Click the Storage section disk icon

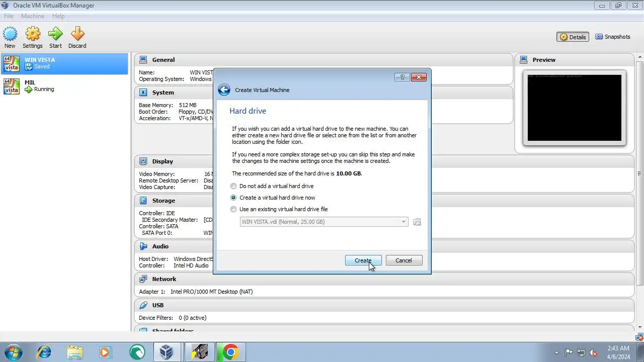143,201
